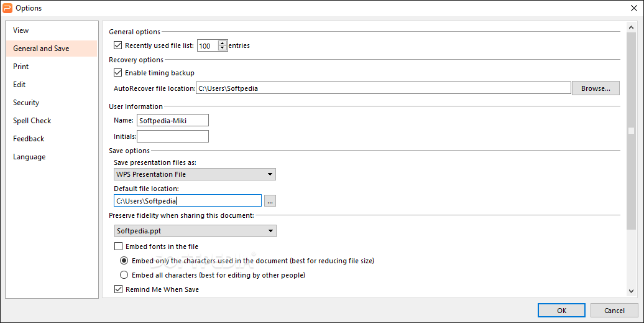Open Save presentation files as dropdown
The height and width of the screenshot is (323, 644).
click(195, 174)
